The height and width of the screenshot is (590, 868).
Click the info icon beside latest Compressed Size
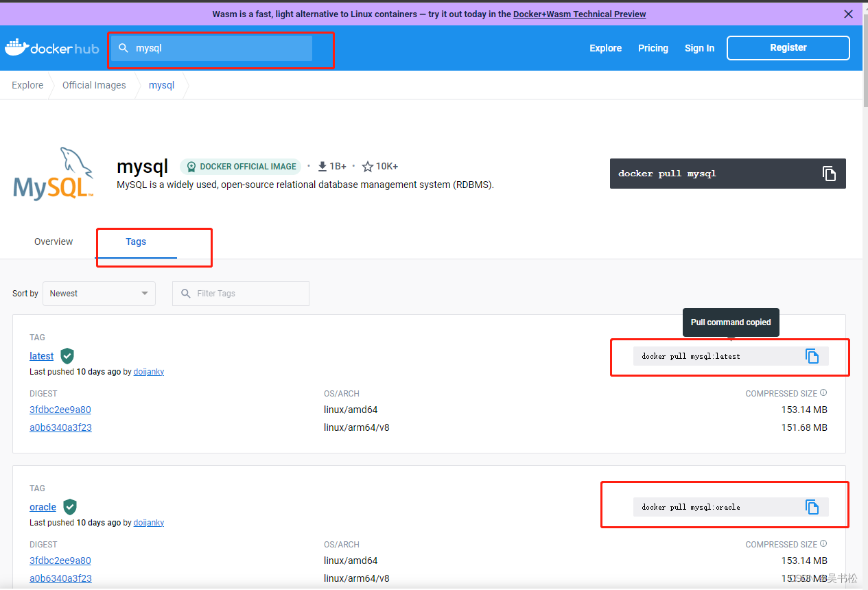[x=823, y=393]
